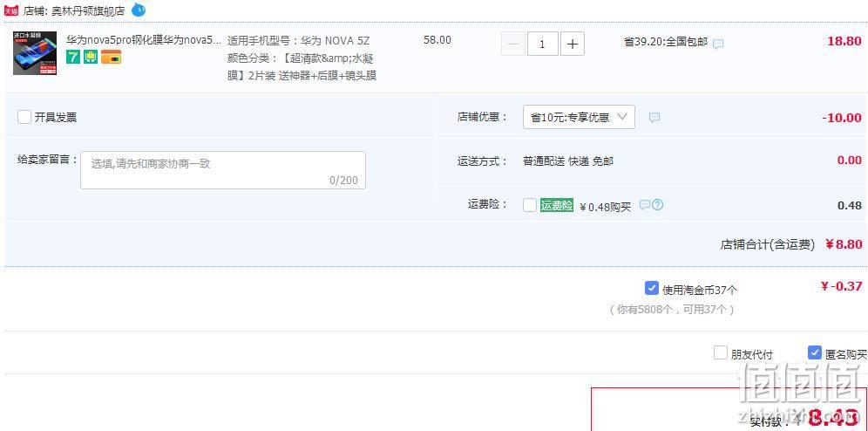868x431 pixels.
Task: Open product title 华为nova5pro钢化膜
Action: point(144,40)
